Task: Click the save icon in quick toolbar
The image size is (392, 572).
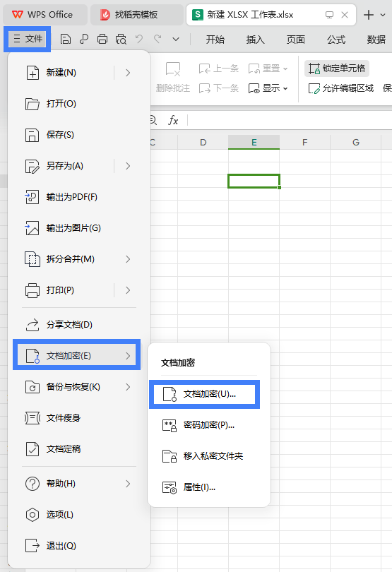Action: (x=65, y=39)
